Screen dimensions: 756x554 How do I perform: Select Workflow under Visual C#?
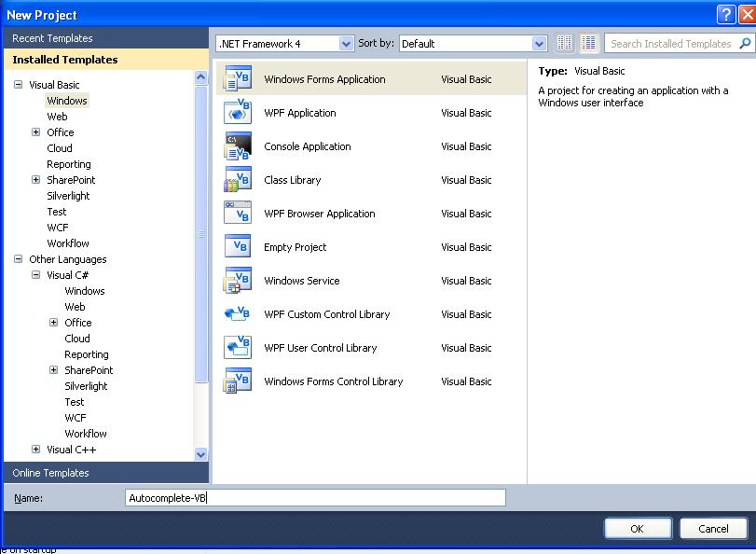pos(86,434)
